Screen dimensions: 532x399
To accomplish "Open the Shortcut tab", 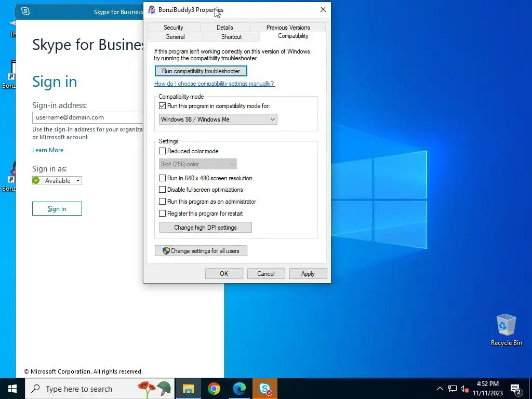I will pos(231,37).
